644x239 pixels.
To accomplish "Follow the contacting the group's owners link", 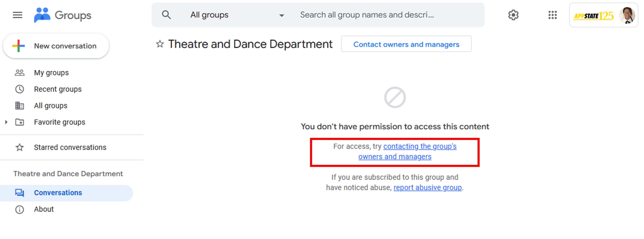I will (407, 151).
